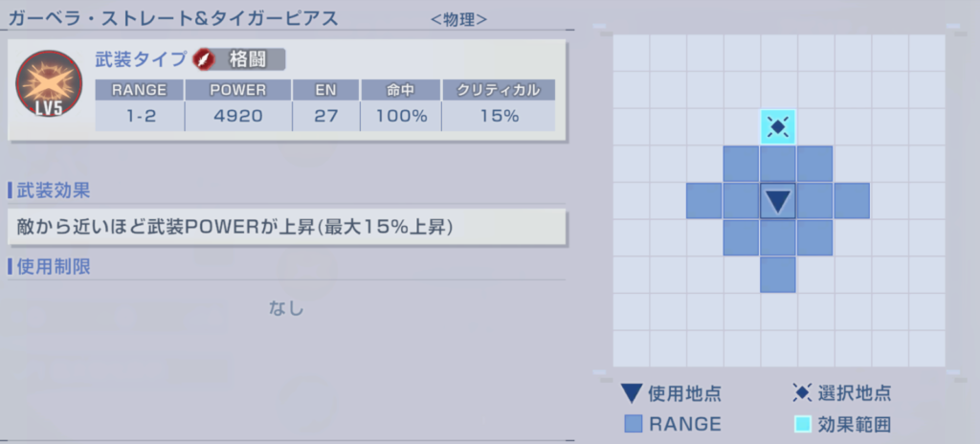Click the red melee type icon

[205, 59]
